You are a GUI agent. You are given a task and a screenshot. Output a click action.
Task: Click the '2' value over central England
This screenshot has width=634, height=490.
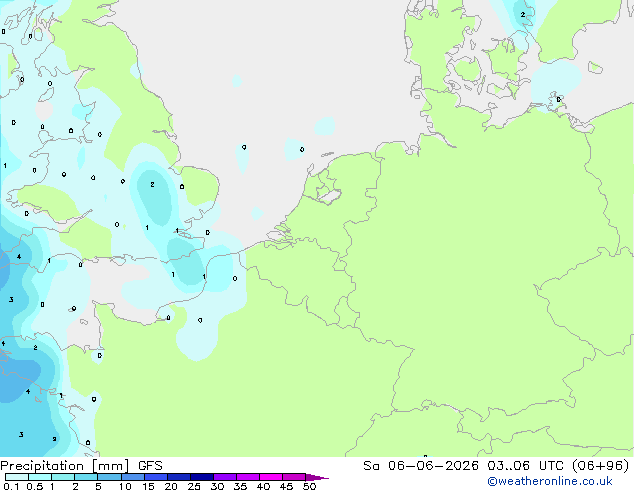[152, 184]
